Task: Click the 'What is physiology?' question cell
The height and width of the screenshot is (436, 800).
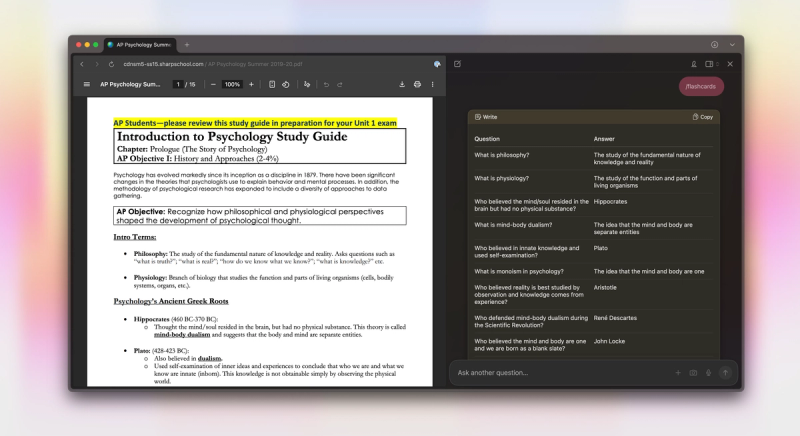Action: pyautogui.click(x=502, y=178)
